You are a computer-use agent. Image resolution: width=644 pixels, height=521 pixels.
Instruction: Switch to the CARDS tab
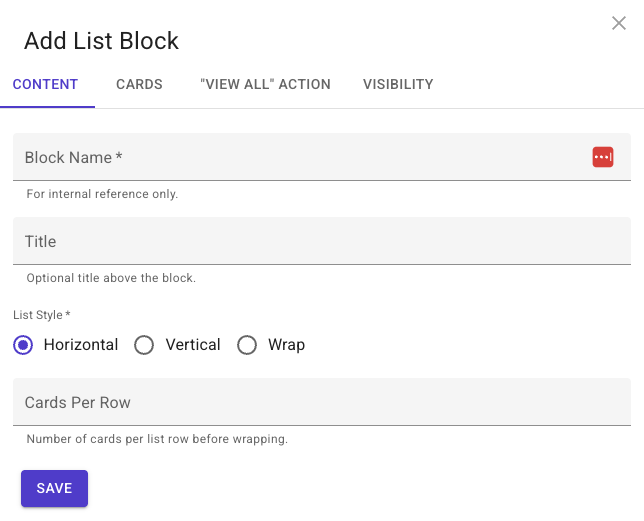click(x=139, y=84)
